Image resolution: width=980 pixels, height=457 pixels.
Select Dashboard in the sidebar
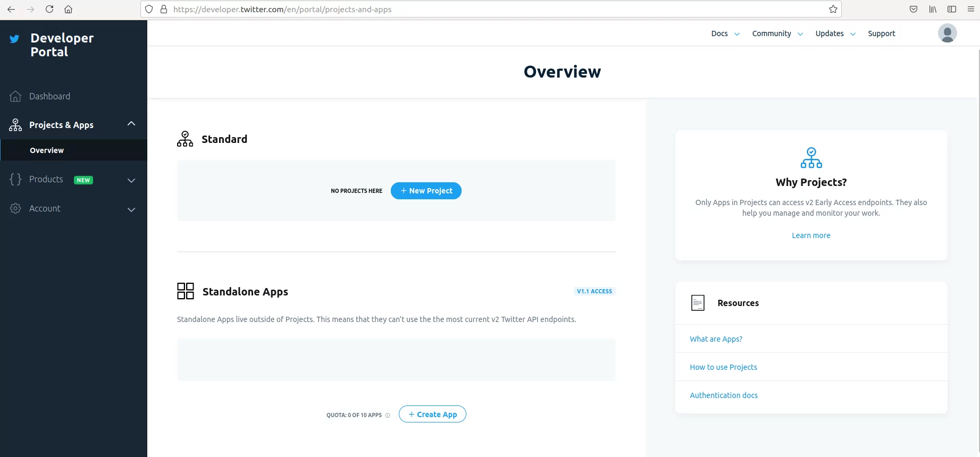coord(49,96)
